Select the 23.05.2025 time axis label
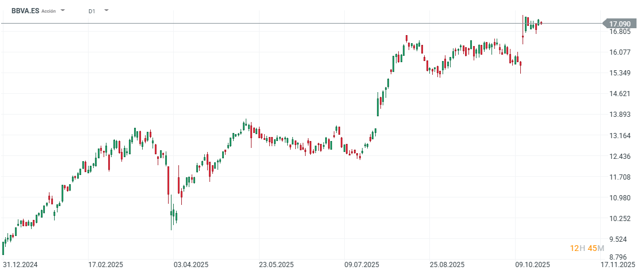Image resolution: width=644 pixels, height=274 pixels. click(x=277, y=265)
